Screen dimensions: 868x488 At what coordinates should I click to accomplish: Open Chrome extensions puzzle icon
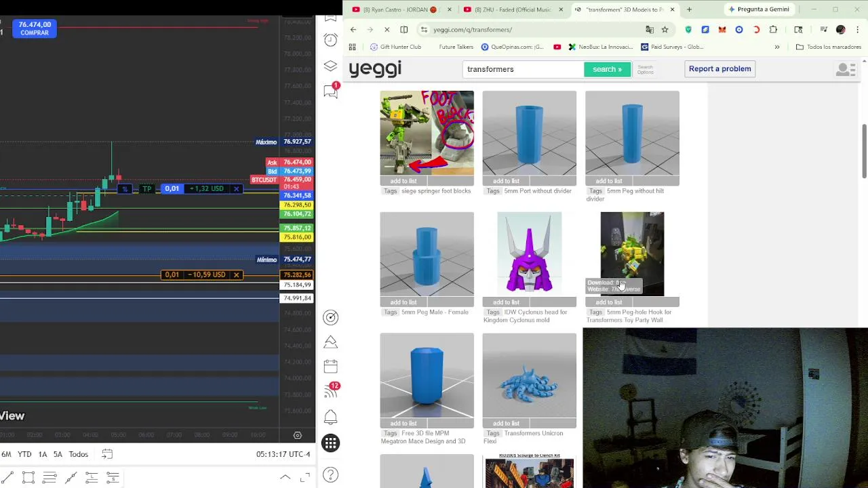click(x=773, y=29)
